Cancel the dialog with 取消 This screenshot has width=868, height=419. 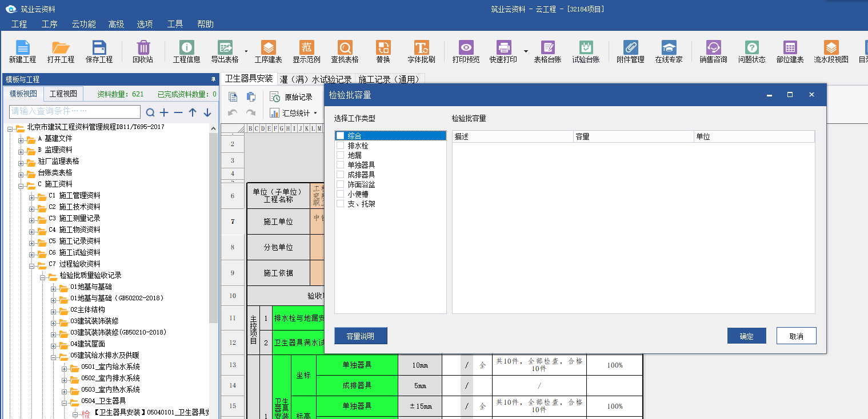[x=796, y=336]
